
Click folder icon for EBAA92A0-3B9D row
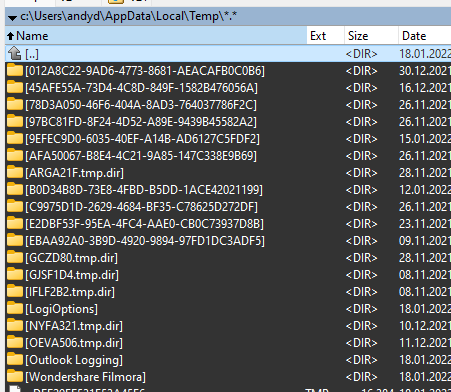(15, 240)
